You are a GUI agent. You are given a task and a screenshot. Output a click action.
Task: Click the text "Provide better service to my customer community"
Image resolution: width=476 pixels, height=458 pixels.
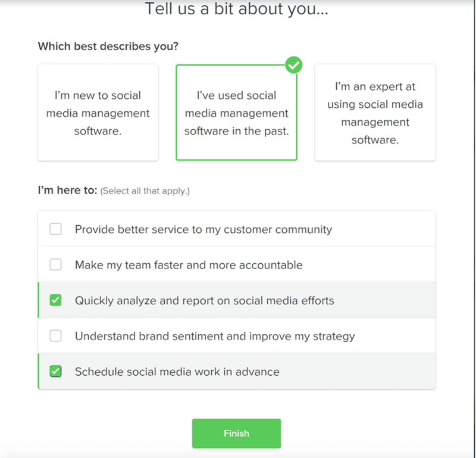(202, 229)
